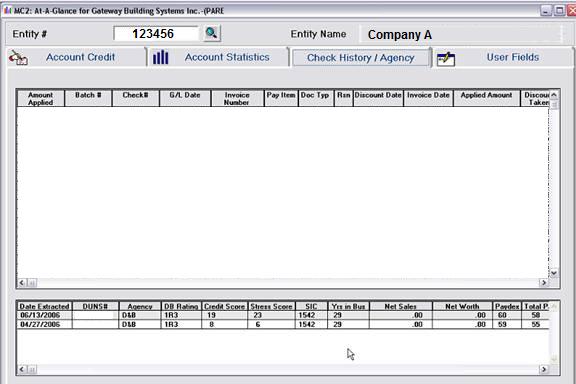Click the Invoice Date column header
This screenshot has height=384, width=576.
(428, 98)
